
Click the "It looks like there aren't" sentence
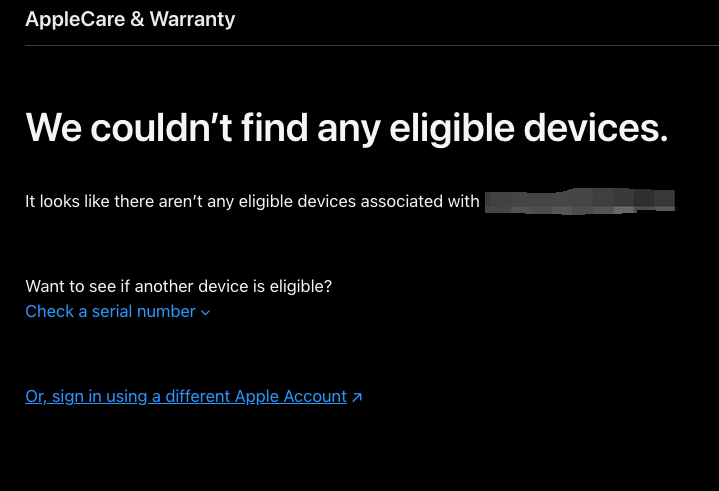tap(252, 201)
